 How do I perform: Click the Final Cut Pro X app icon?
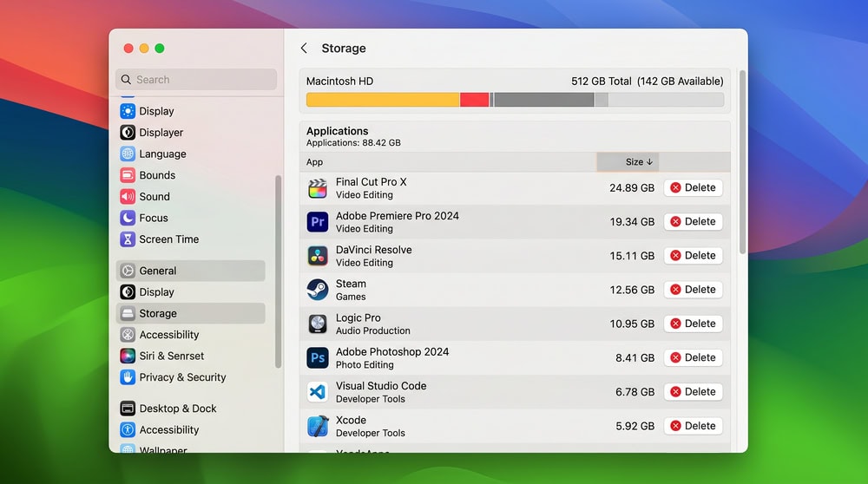[x=317, y=188]
